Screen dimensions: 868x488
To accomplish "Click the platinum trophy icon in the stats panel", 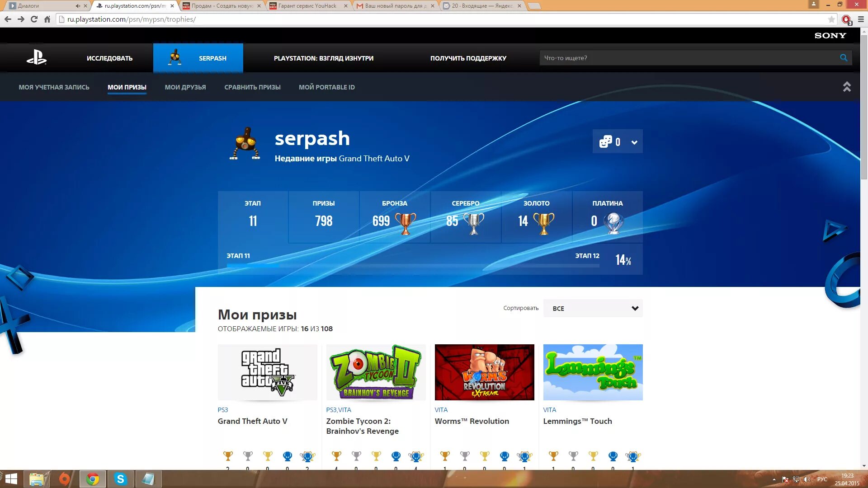I will pyautogui.click(x=613, y=223).
